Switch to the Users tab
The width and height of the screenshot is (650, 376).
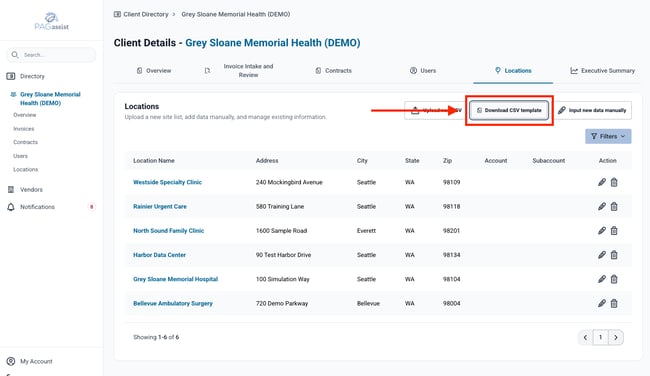(423, 70)
